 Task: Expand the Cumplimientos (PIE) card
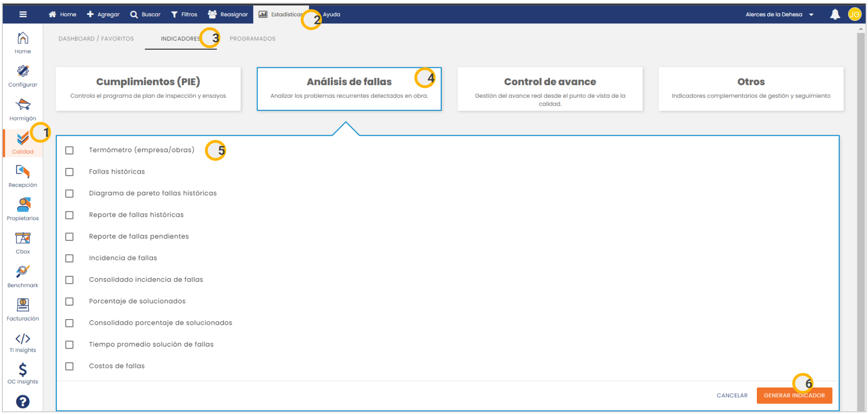tap(148, 89)
